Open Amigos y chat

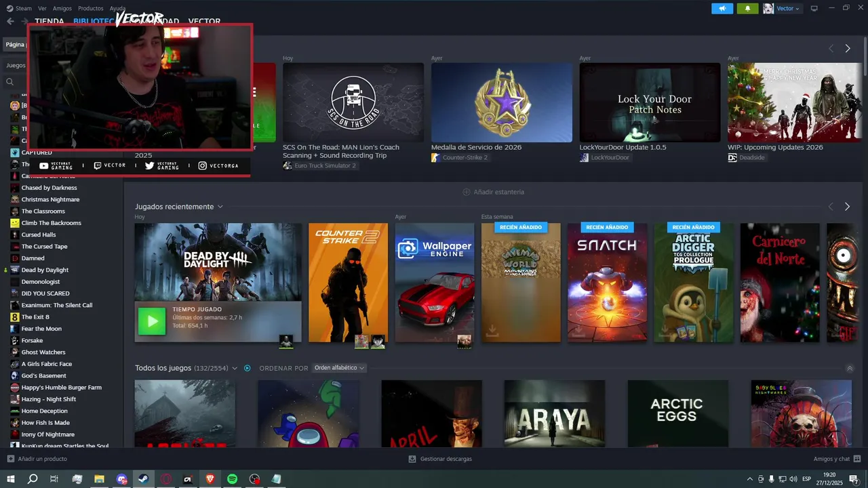(x=837, y=459)
